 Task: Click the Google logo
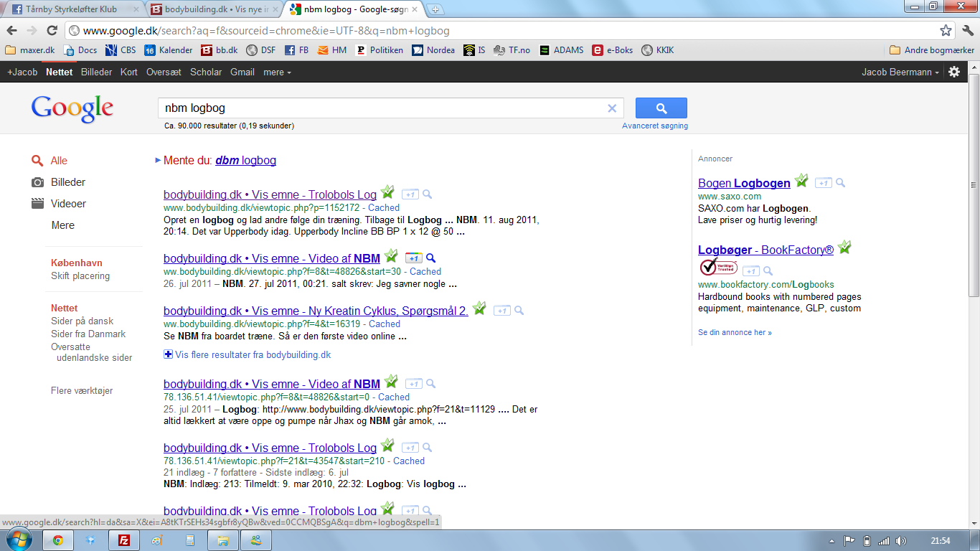(x=72, y=109)
